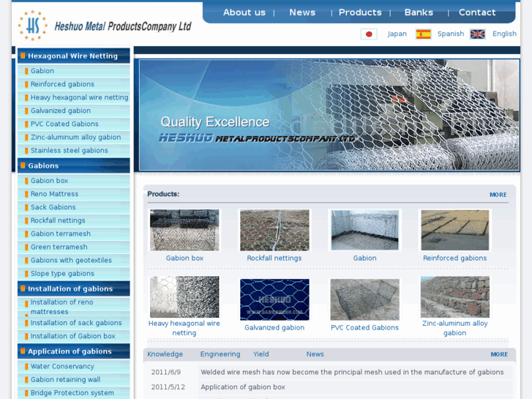Open Heavy hexagonal wire netting thumbnail
The width and height of the screenshot is (532, 399).
tap(184, 297)
